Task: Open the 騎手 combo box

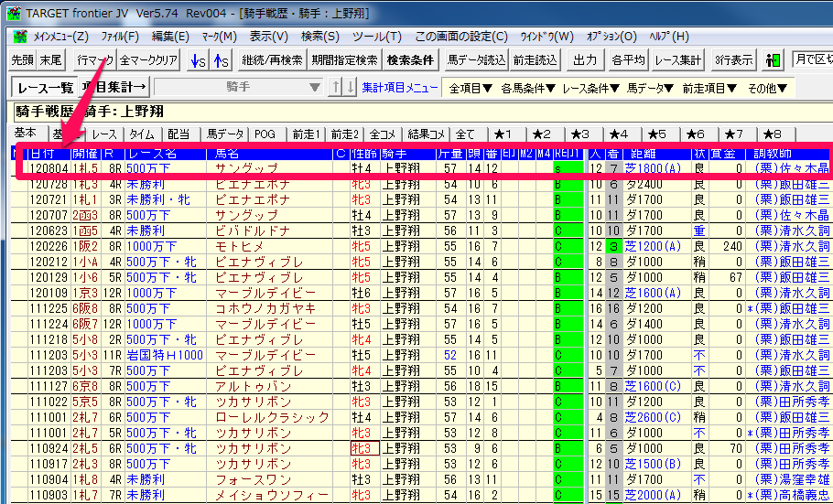Action: pyautogui.click(x=239, y=87)
